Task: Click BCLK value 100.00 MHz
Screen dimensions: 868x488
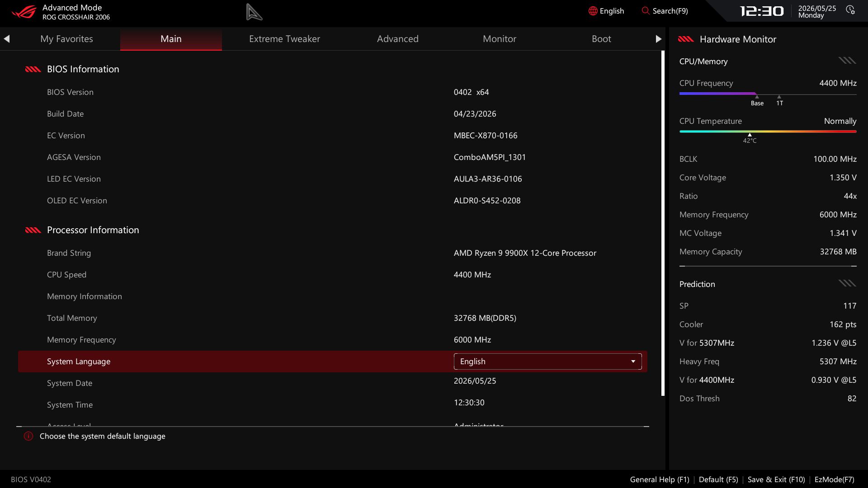Action: [x=835, y=159]
